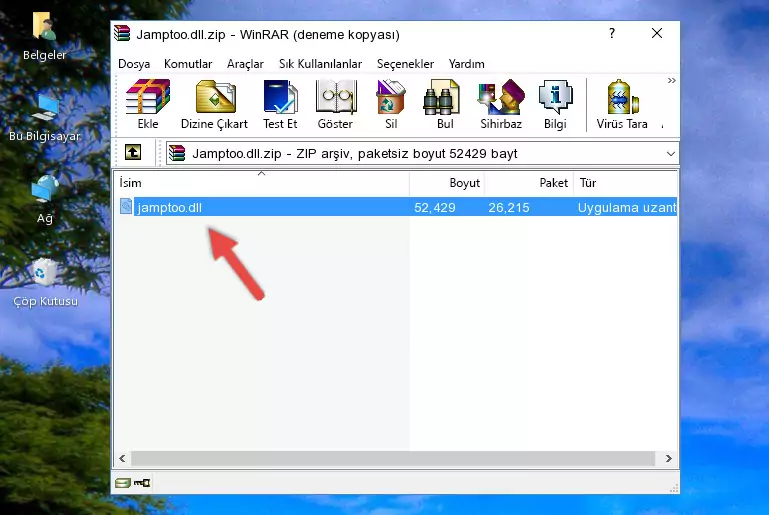Screen dimensions: 769x515
Task: Click the 52,429 size value
Action: (435, 207)
